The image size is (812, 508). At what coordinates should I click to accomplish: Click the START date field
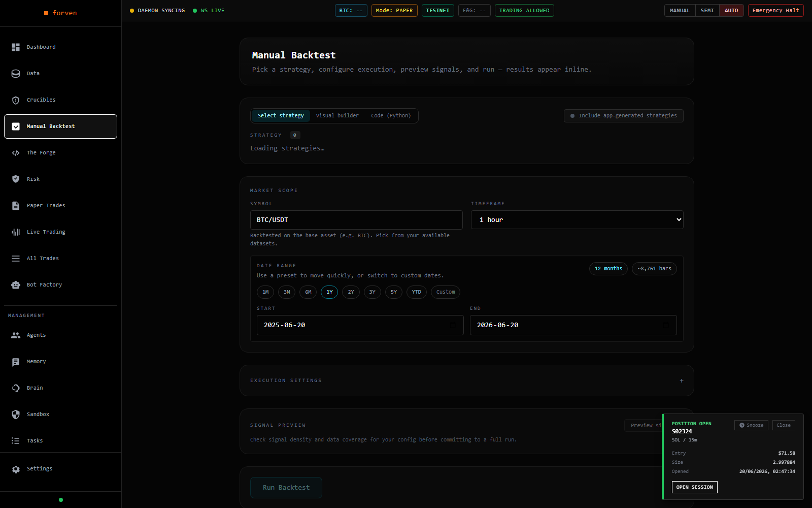tap(360, 325)
